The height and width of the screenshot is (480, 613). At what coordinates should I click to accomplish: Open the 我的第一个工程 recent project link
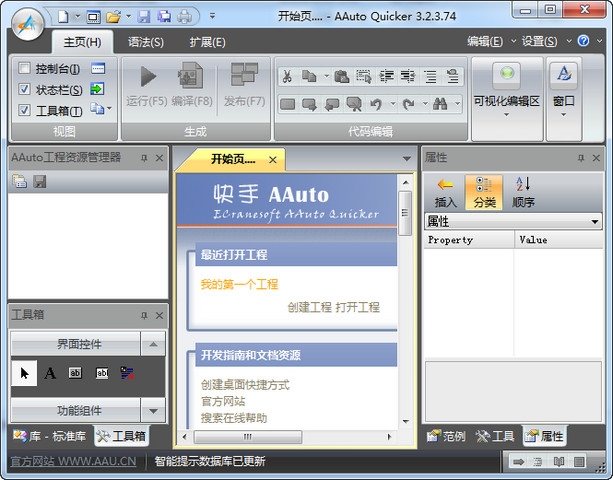239,284
